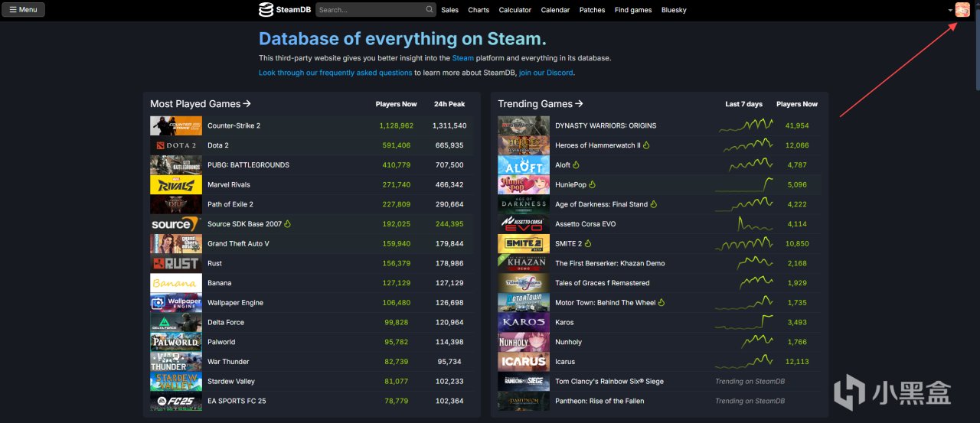Click the 24h Peak column header
The image size is (980, 423).
[x=449, y=104]
